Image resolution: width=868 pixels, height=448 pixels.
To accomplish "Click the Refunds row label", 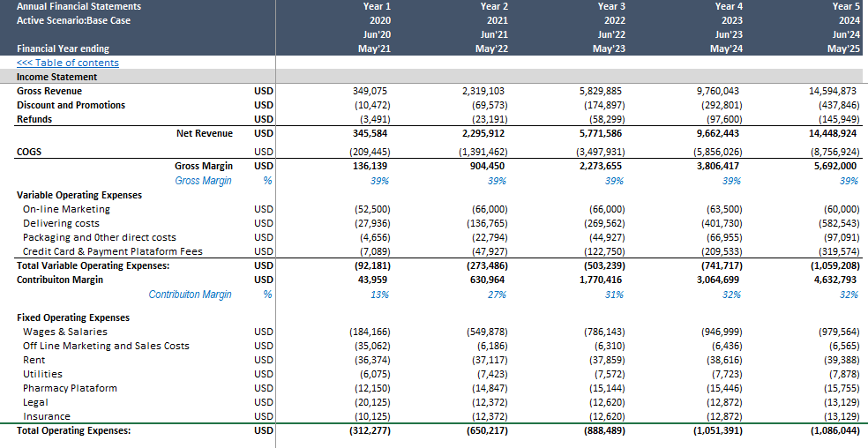I will (34, 119).
